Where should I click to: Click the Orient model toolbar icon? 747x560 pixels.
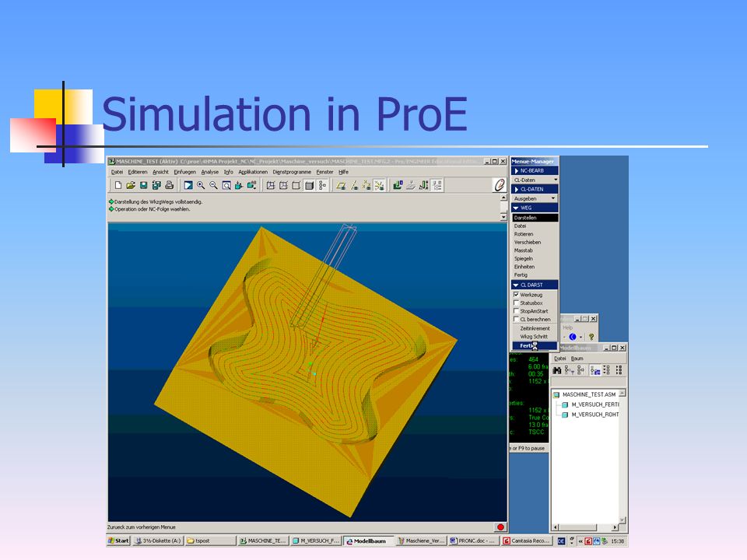tap(239, 185)
